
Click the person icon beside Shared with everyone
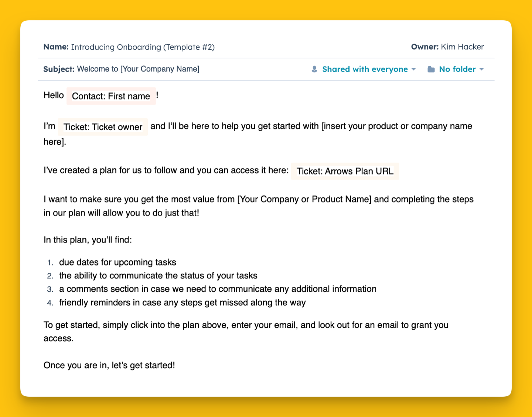pyautogui.click(x=314, y=69)
